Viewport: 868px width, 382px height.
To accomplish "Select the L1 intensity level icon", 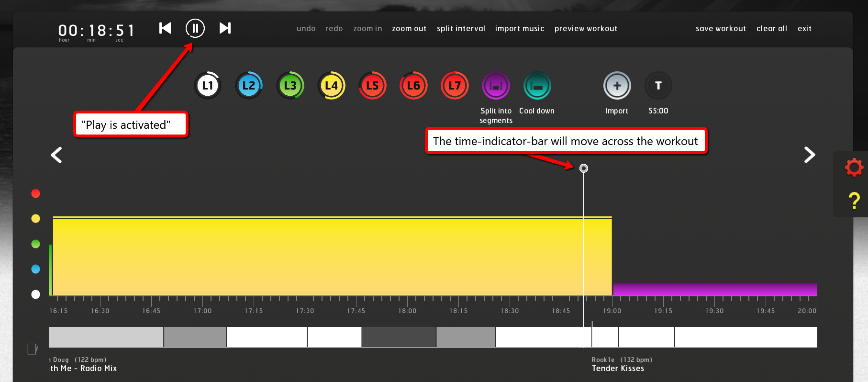I will (x=208, y=86).
